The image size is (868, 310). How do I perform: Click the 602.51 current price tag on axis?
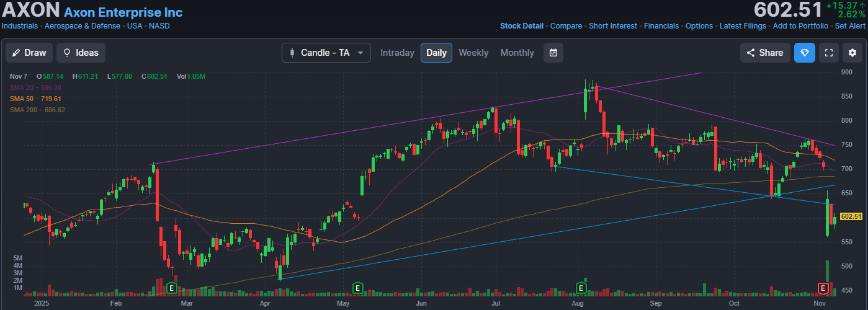coord(851,216)
